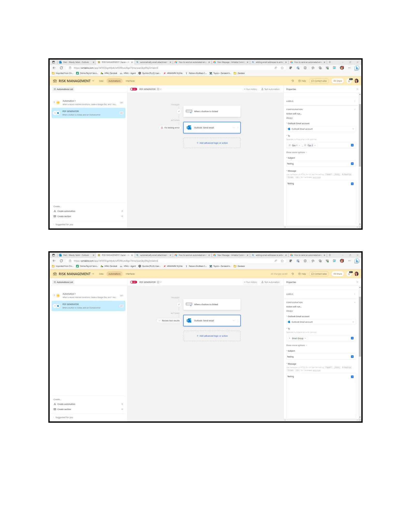
Task: Click browser back arrow in top screenshot
Action: point(54,68)
